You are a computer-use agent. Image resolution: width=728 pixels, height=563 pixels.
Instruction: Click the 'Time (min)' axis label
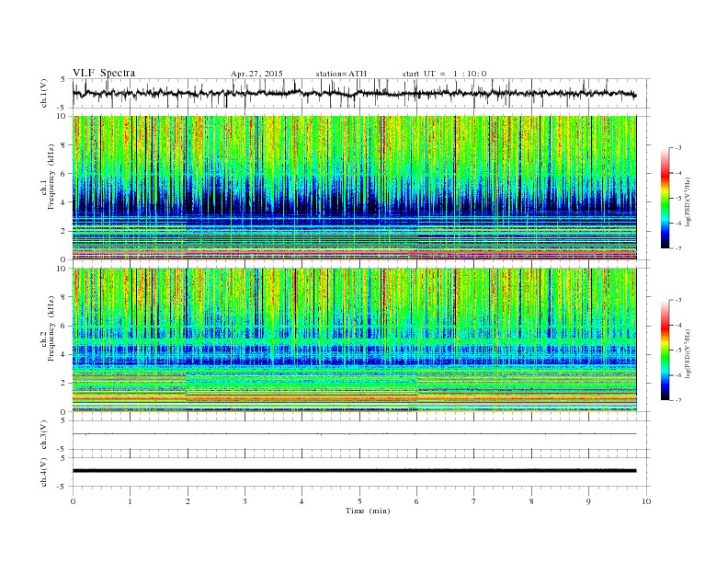point(368,511)
